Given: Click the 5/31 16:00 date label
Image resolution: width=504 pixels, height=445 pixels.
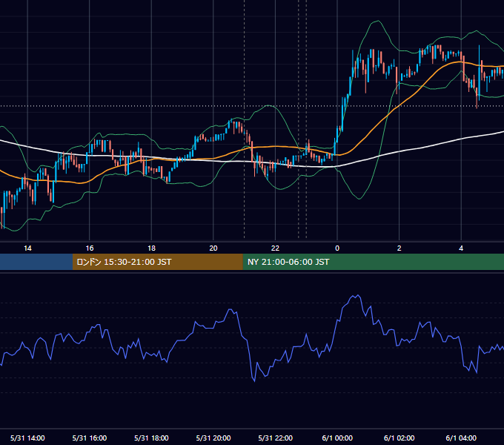Looking at the screenshot, I should click(90, 438).
